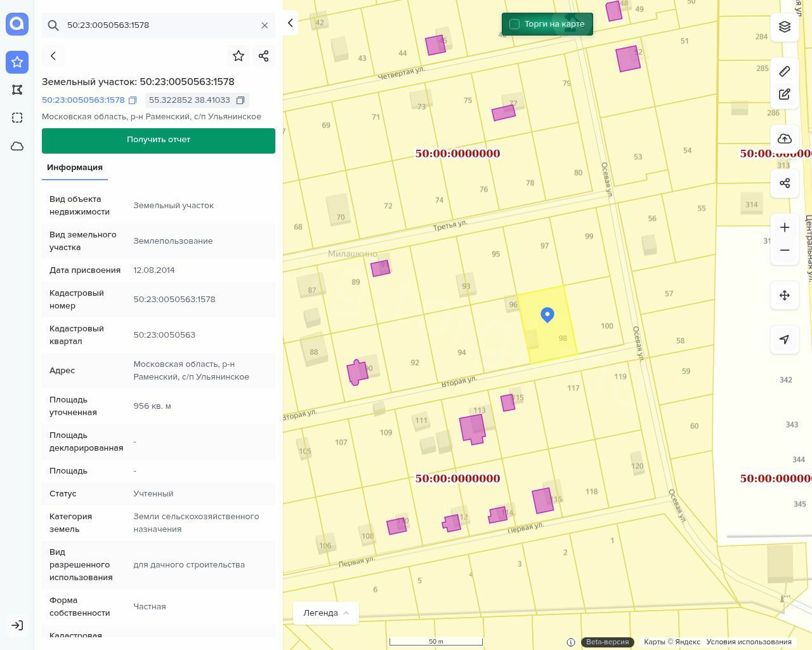Switch to the Информация tab
This screenshot has width=812, height=650.
point(75,168)
